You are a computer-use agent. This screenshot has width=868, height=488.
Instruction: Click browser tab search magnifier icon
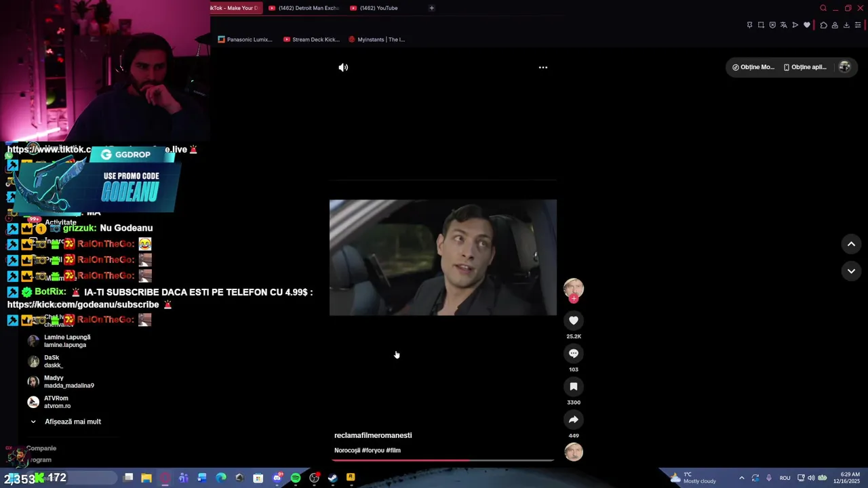point(823,8)
